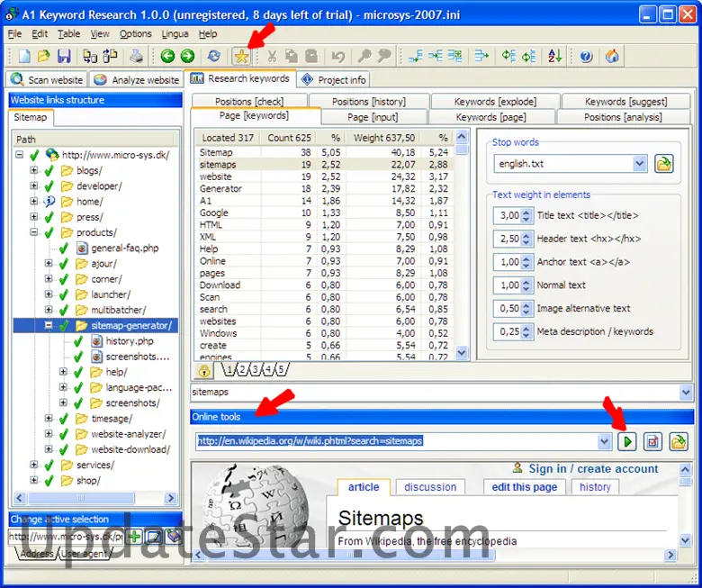702x588 pixels.
Task: Click the yellow star toolbar icon
Action: [241, 56]
